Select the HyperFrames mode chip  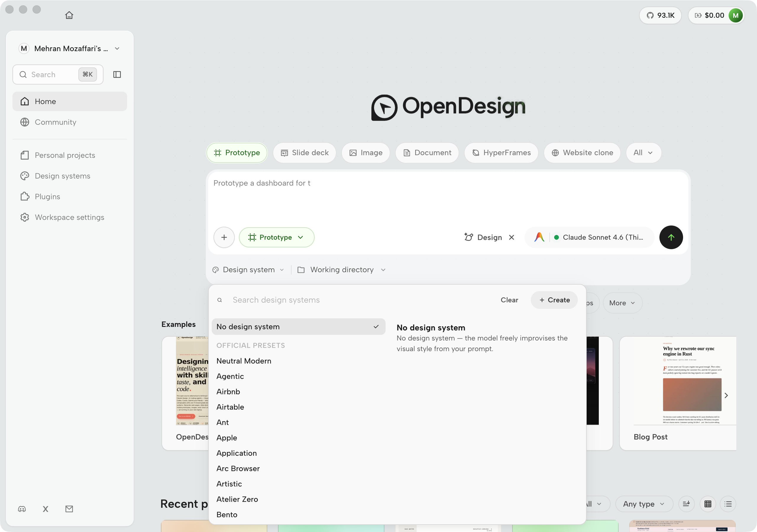[x=501, y=153]
